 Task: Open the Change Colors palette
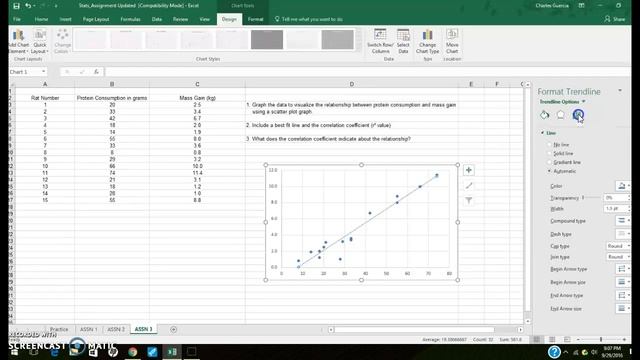pos(62,41)
